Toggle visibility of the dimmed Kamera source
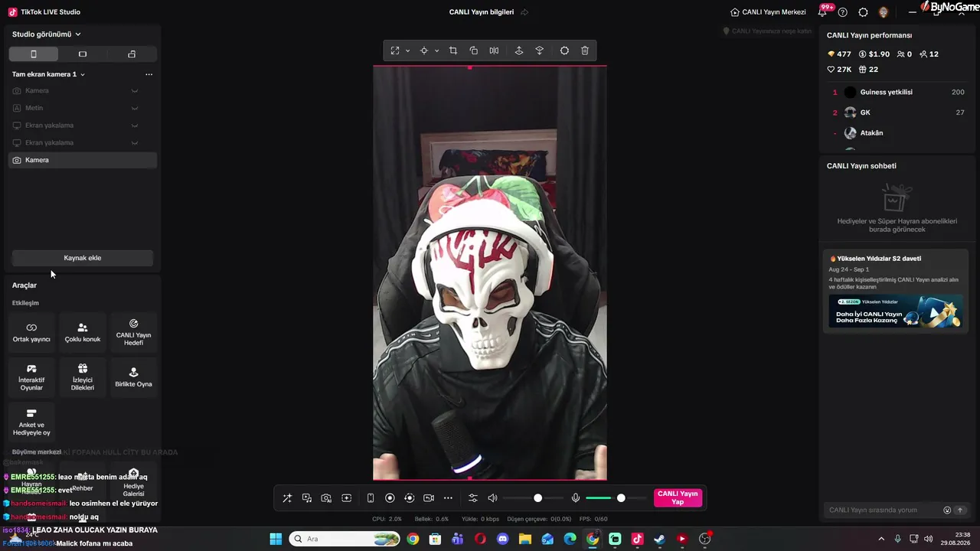Image resolution: width=980 pixels, height=551 pixels. point(135,91)
